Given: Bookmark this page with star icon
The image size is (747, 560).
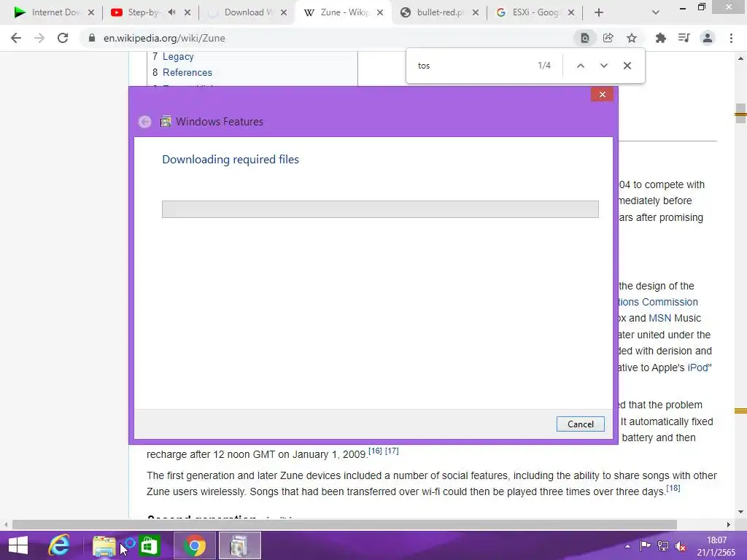Looking at the screenshot, I should pos(632,38).
